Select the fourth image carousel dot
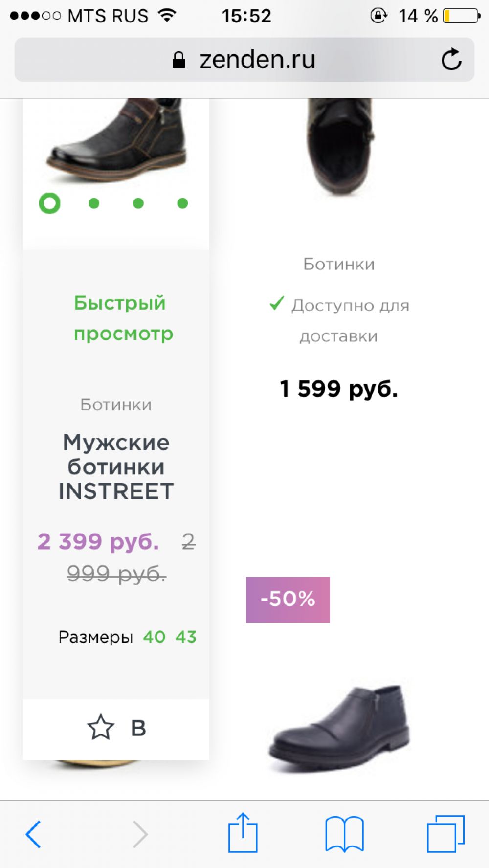The height and width of the screenshot is (868, 489). (x=182, y=203)
